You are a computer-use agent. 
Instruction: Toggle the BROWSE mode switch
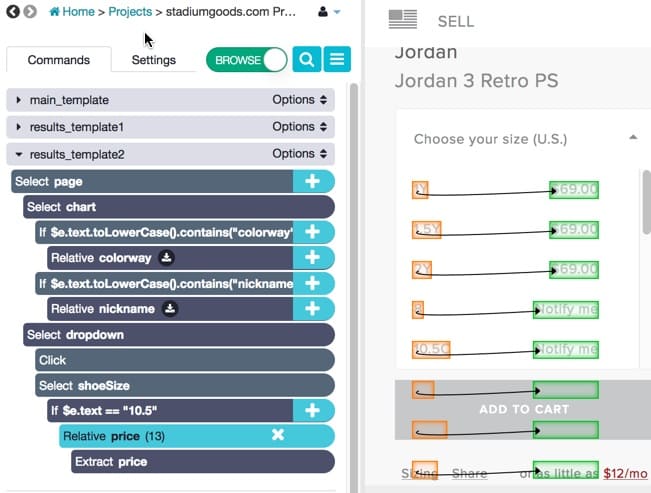[x=247, y=60]
